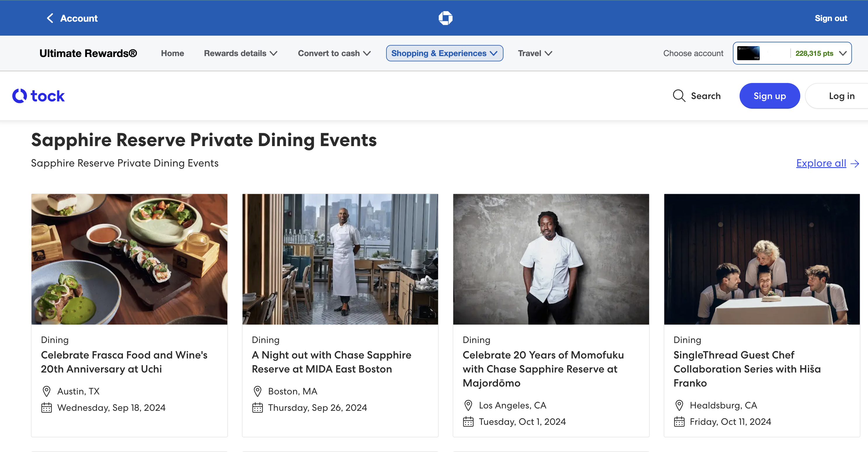Viewport: 868px width, 452px height.
Task: Expand the Rewards details dropdown
Action: [240, 53]
